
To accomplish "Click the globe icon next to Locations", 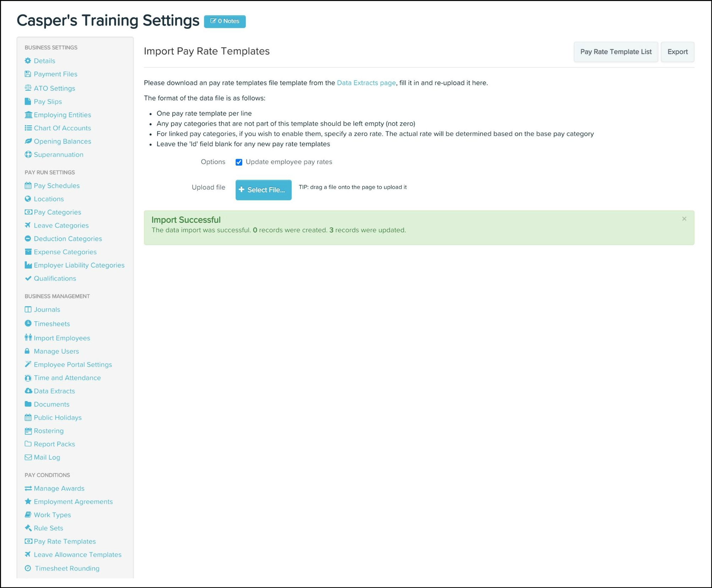I will coord(28,199).
